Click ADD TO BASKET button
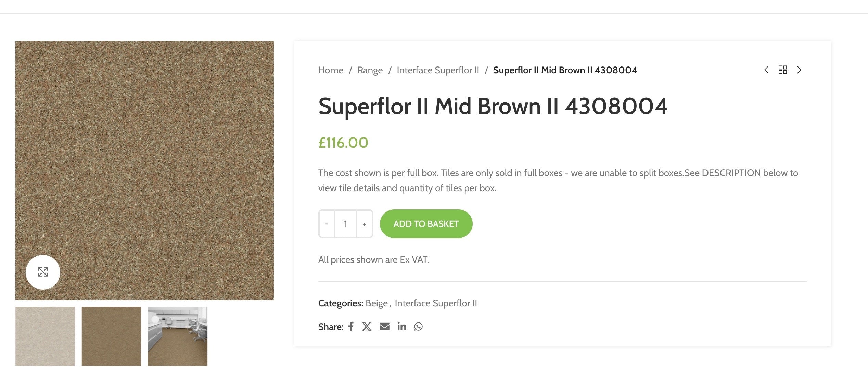This screenshot has width=868, height=390. pos(426,223)
